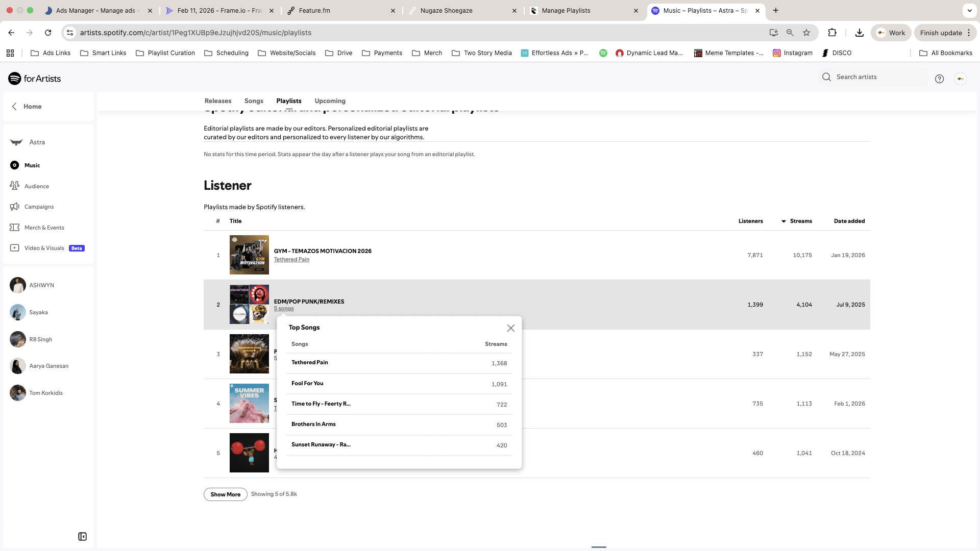Image resolution: width=980 pixels, height=551 pixels.
Task: Open Merch & Events sidebar item
Action: pyautogui.click(x=44, y=228)
